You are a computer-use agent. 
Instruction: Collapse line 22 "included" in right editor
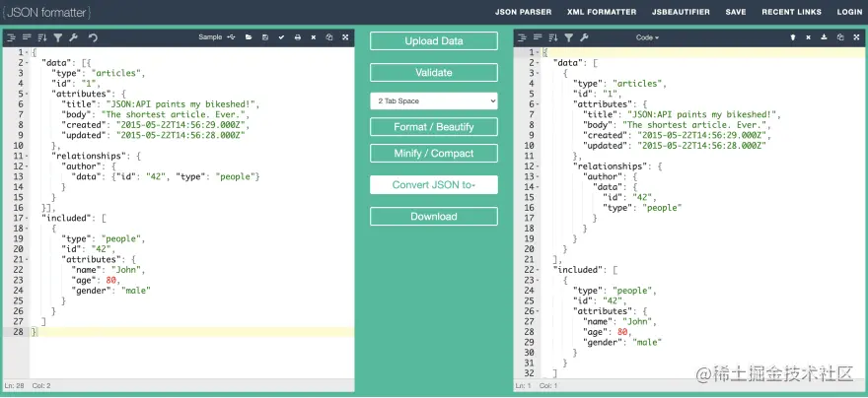coord(539,270)
